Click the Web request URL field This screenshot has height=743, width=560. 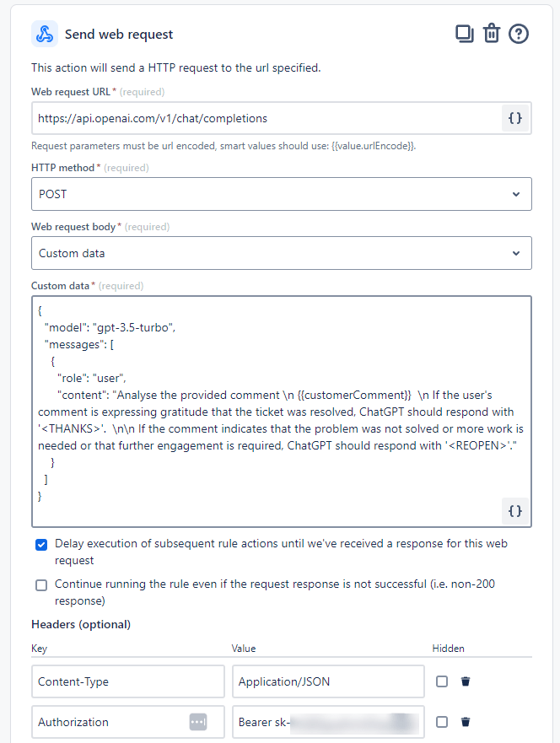click(x=266, y=119)
